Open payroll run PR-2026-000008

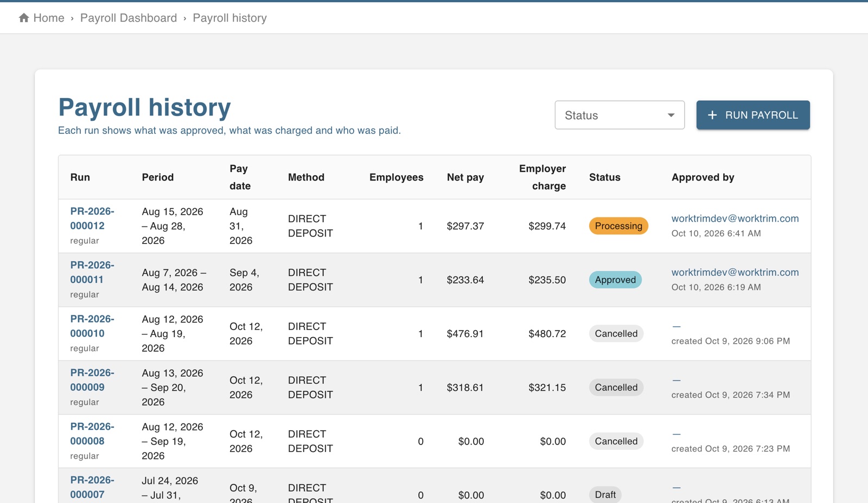tap(92, 434)
